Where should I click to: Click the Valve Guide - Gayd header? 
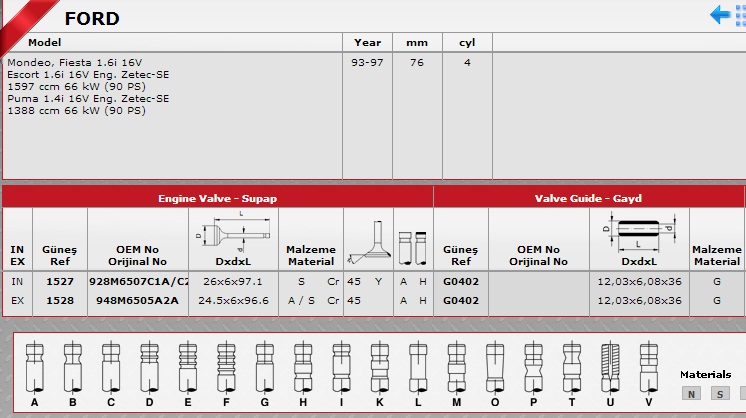tap(588, 198)
